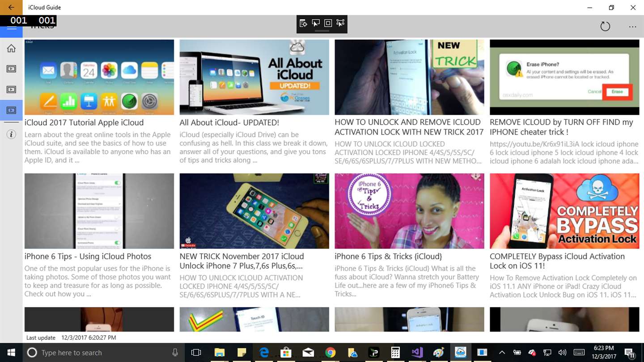
Task: Open Touch ID checkmark video thumbnail
Action: coord(254,319)
